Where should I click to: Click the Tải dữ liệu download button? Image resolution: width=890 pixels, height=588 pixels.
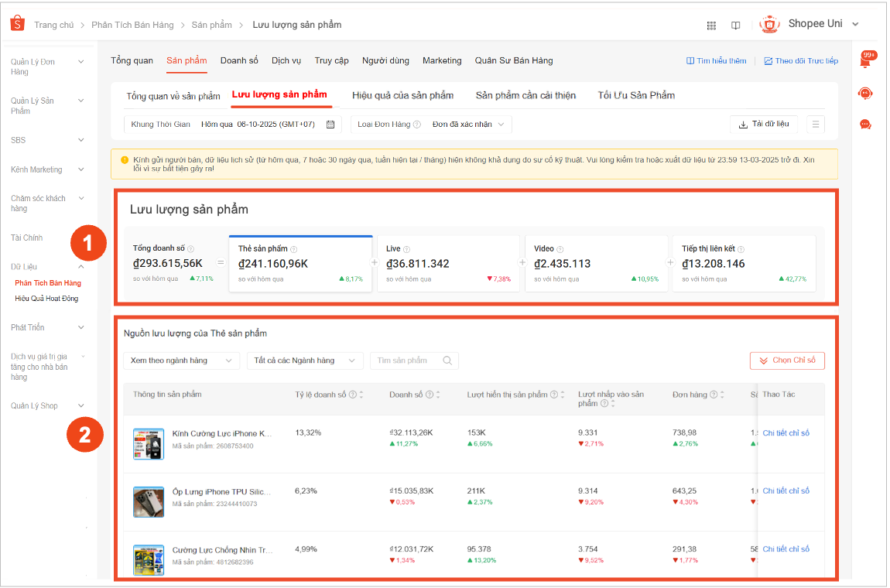tap(764, 125)
